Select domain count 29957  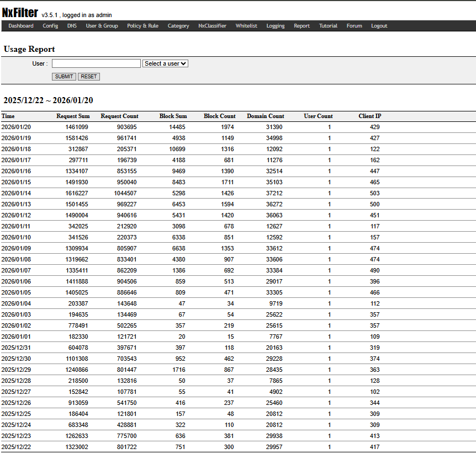(274, 447)
